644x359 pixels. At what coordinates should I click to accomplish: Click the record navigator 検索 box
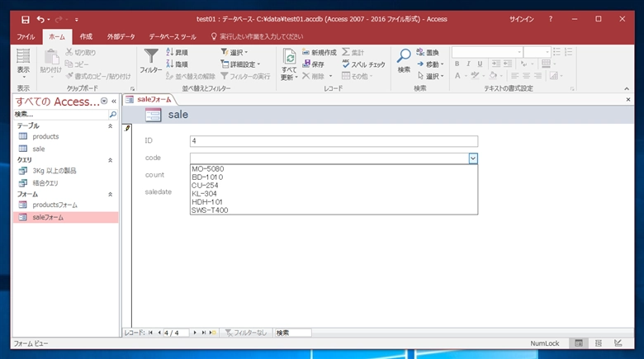click(x=293, y=333)
